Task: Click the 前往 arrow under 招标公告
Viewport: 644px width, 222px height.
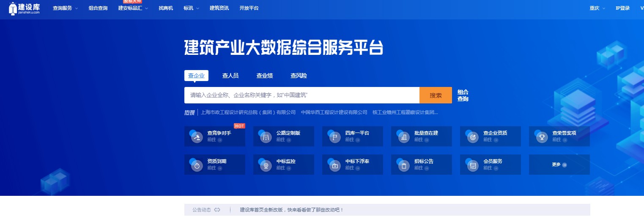Action: click(x=427, y=168)
